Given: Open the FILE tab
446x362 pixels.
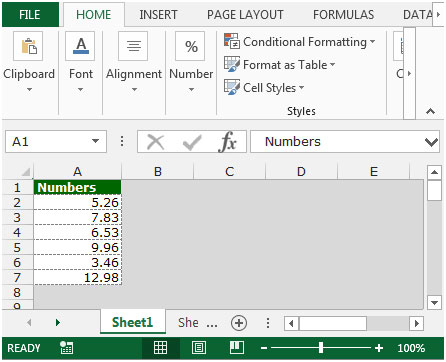Looking at the screenshot, I should [x=30, y=15].
